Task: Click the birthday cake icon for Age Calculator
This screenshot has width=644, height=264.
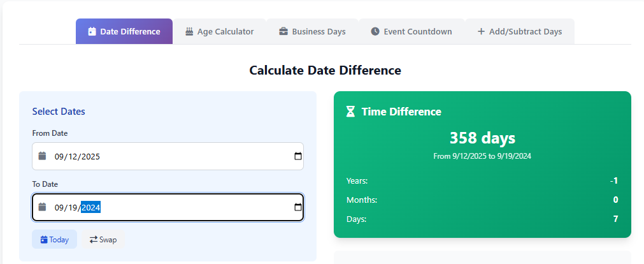Action: pos(189,31)
